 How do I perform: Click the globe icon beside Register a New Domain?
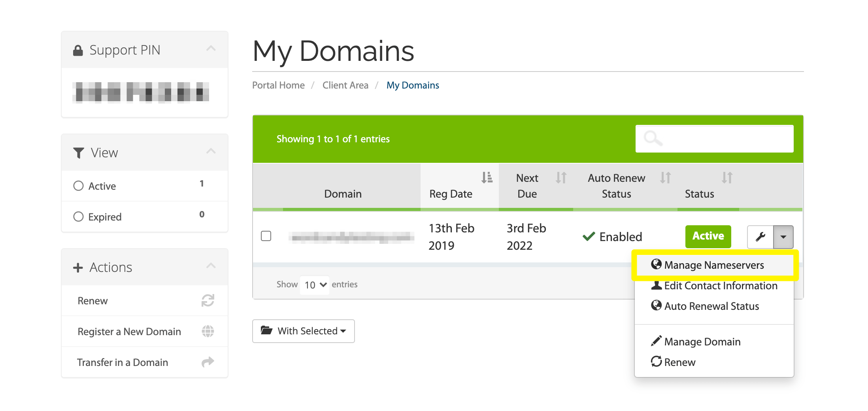coord(207,331)
